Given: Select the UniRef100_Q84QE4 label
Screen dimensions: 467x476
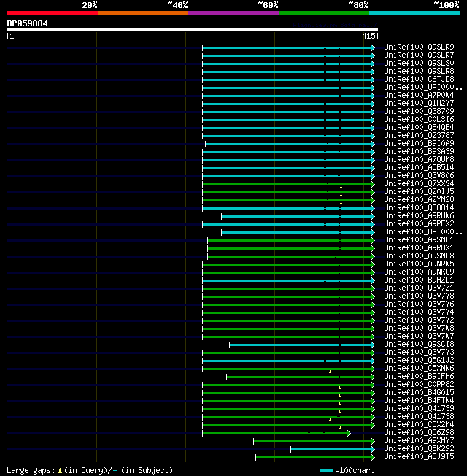Looking at the screenshot, I should [419, 127].
